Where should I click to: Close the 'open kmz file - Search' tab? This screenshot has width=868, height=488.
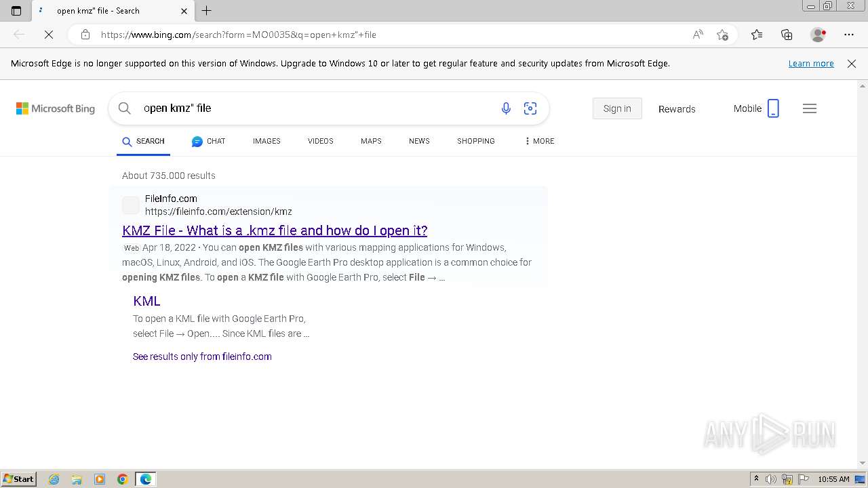184,11
